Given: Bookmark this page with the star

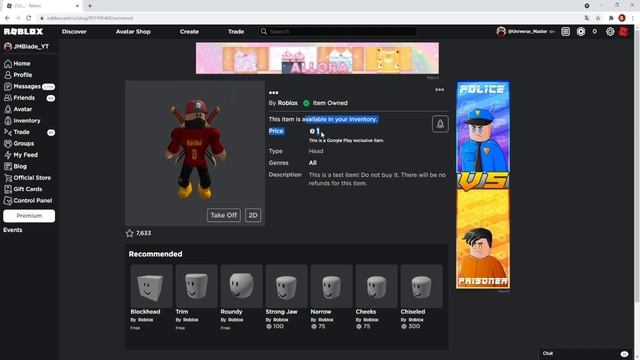Looking at the screenshot, I should click(x=598, y=18).
